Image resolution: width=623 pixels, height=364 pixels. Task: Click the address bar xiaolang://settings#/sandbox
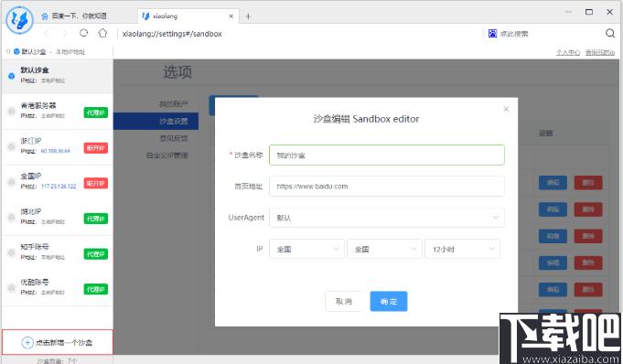pyautogui.click(x=172, y=34)
